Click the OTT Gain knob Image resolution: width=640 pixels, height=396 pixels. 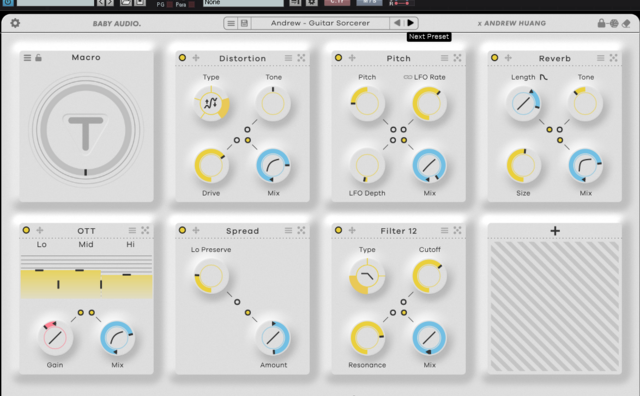click(55, 338)
